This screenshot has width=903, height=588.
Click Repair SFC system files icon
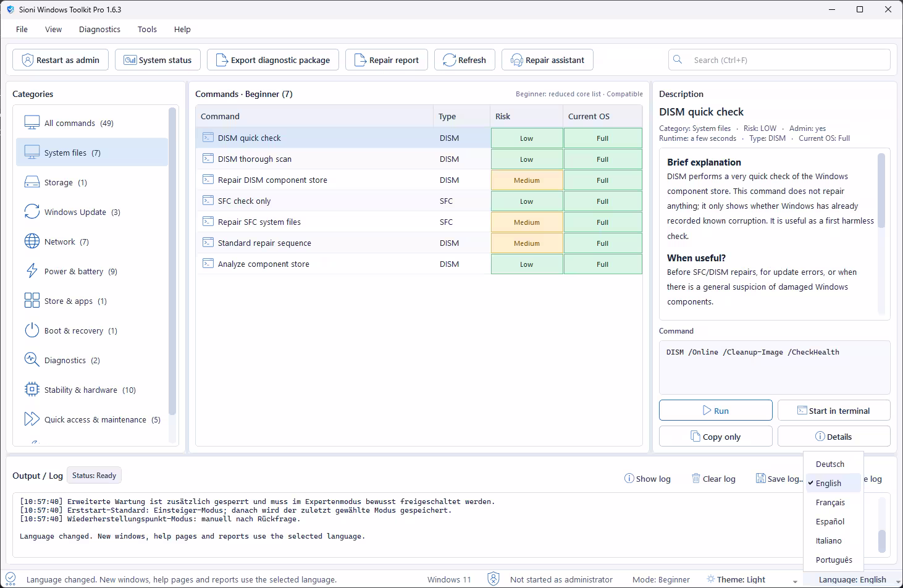[208, 222]
